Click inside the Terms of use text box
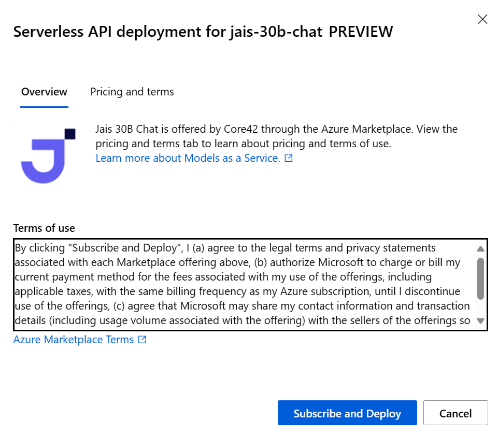Screen dimensions: 498x448 tap(245, 284)
